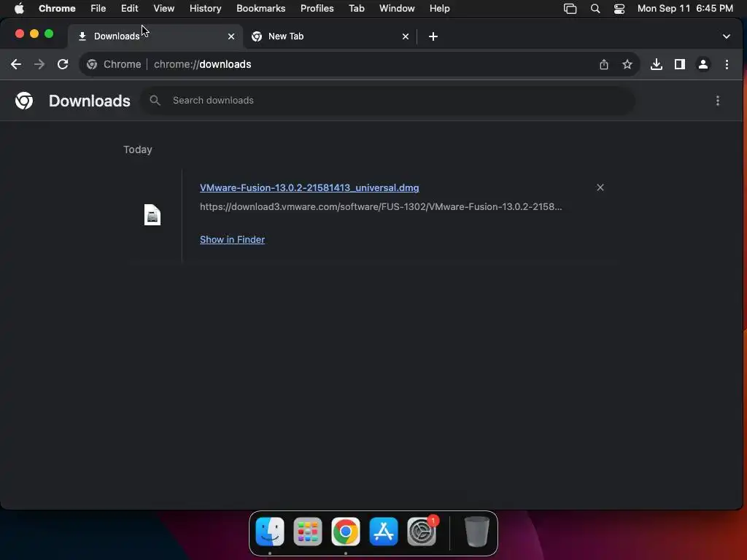Open Spotlight search in menu bar
This screenshot has width=747, height=560.
(595, 9)
